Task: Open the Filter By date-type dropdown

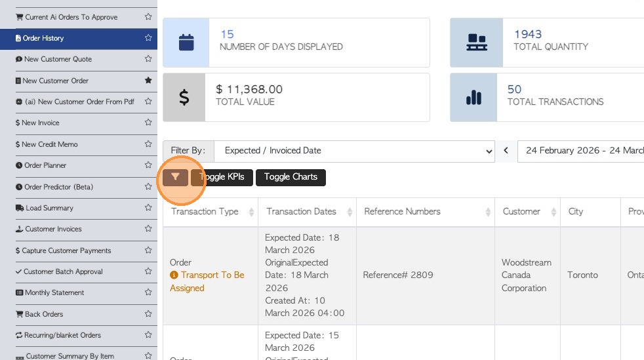Action: (354, 151)
